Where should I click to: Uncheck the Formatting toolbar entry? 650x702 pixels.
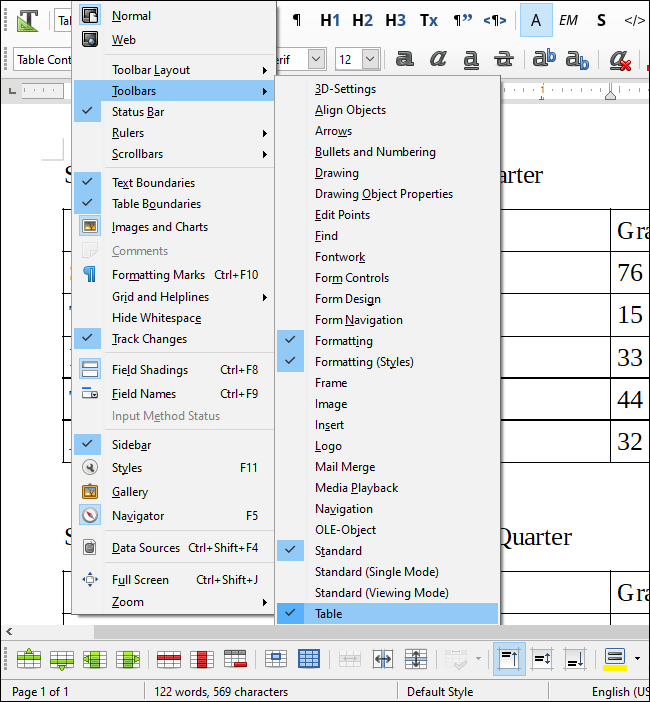point(388,341)
